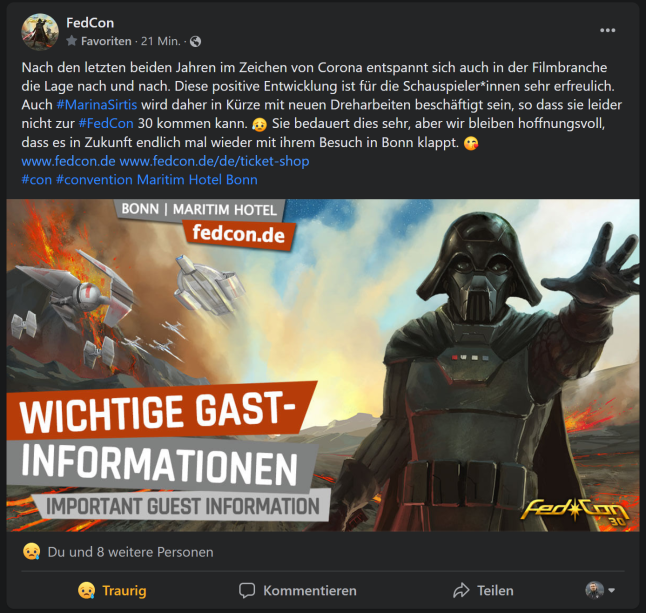Open the #convention hashtag
646x613 pixels.
pos(94,180)
